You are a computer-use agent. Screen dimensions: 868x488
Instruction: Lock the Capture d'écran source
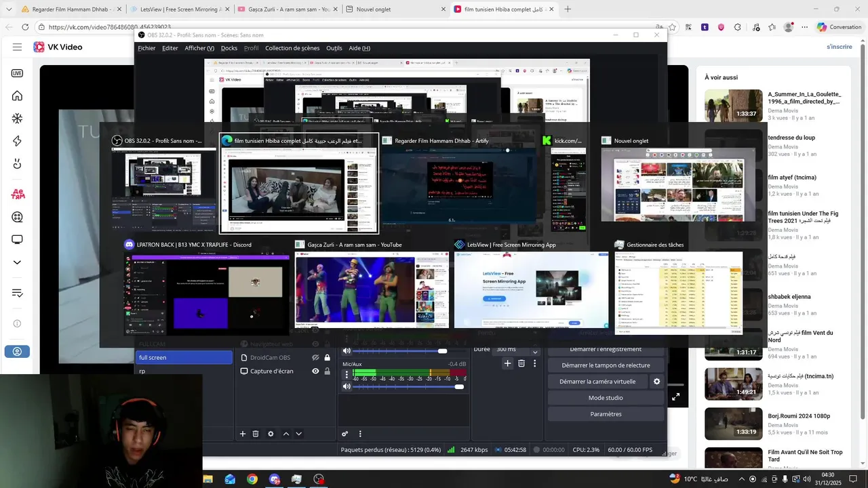328,371
